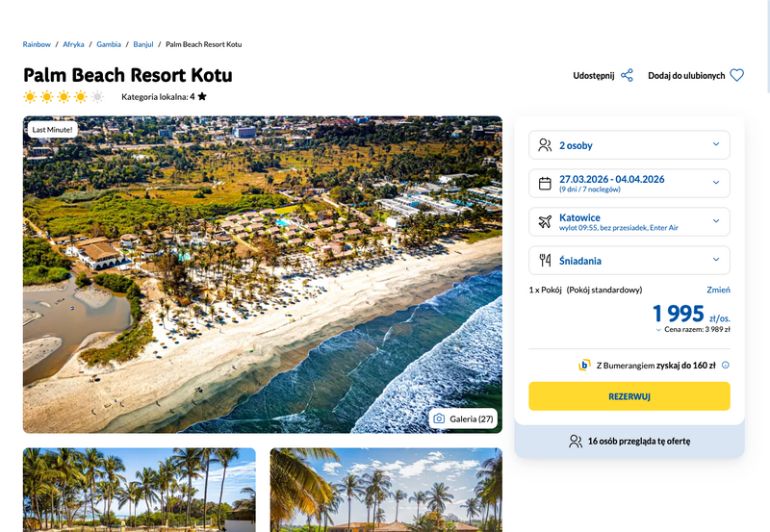The image size is (770, 532).
Task: Click the share icon next to Udostępnij
Action: click(627, 76)
